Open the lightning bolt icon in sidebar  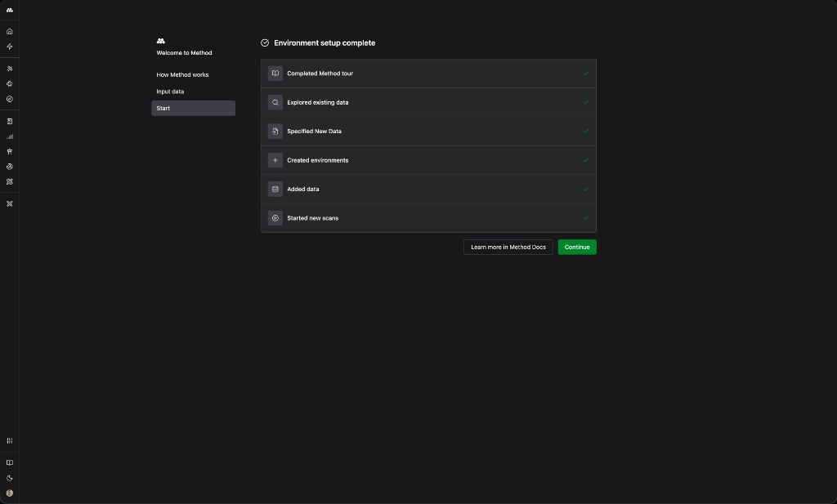pyautogui.click(x=10, y=47)
